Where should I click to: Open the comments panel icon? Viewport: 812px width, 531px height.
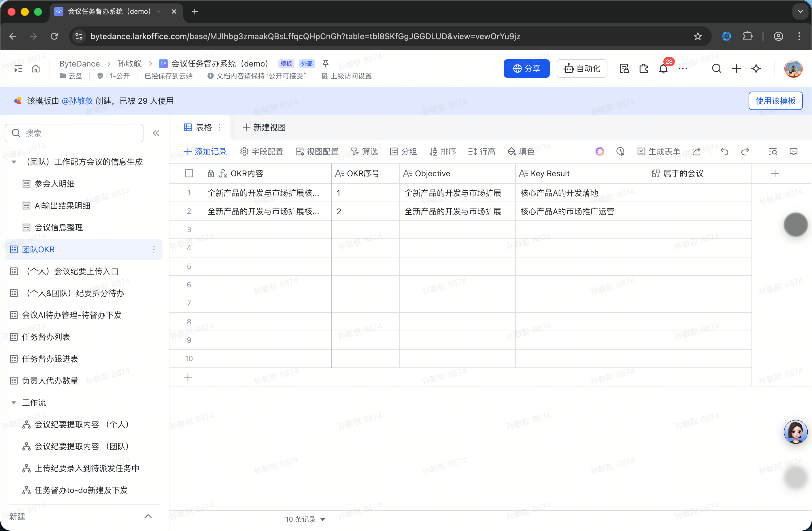tap(793, 151)
